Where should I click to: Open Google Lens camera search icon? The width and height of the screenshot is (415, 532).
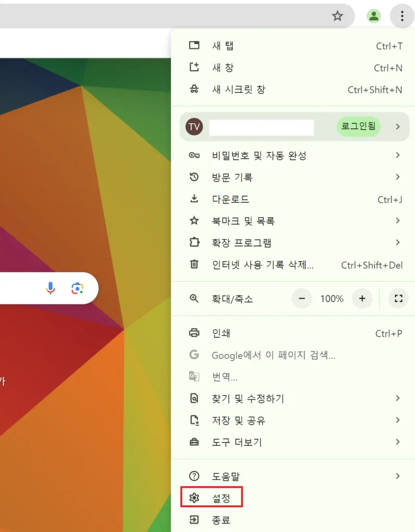[x=77, y=288]
